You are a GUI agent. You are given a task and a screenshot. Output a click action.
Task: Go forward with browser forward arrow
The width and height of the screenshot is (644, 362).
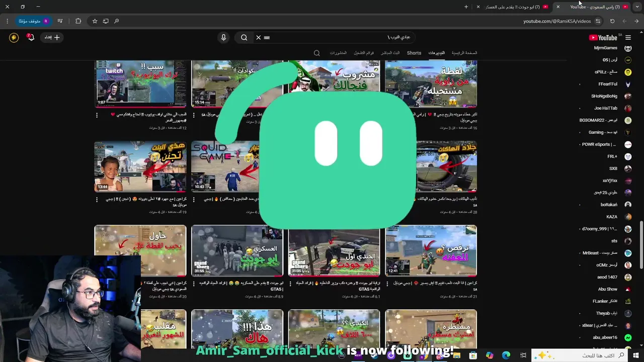[x=624, y=21]
